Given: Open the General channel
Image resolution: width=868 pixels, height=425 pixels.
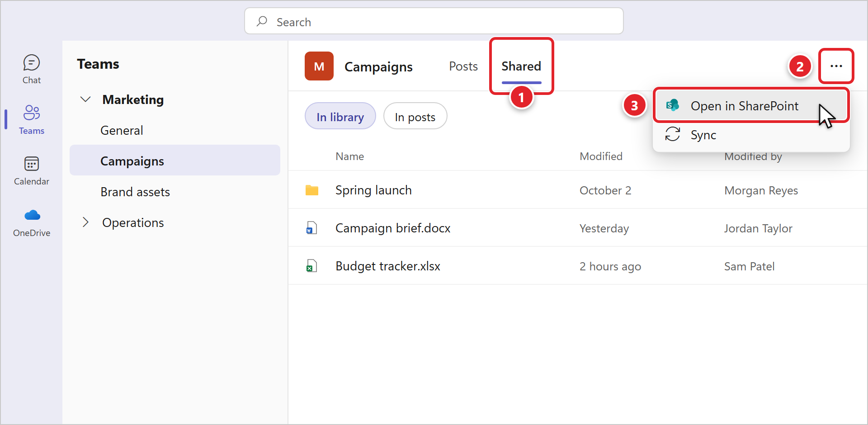Looking at the screenshot, I should (x=175, y=130).
